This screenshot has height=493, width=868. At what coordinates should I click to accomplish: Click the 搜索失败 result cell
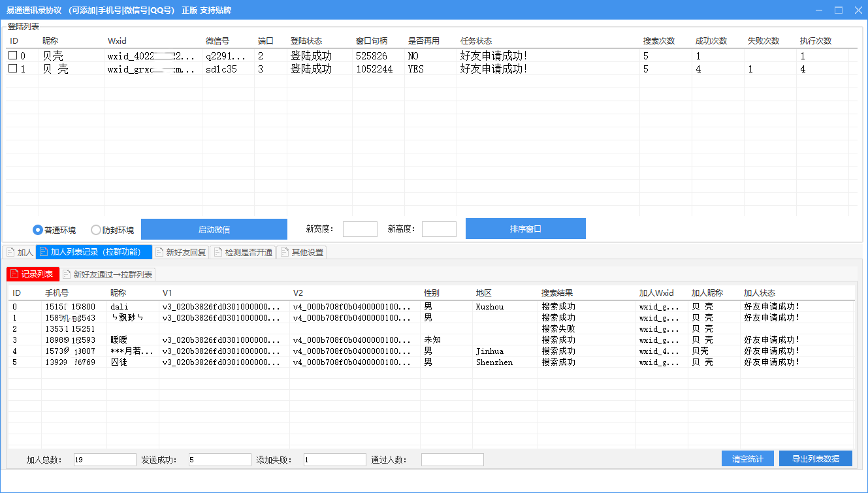pyautogui.click(x=558, y=328)
